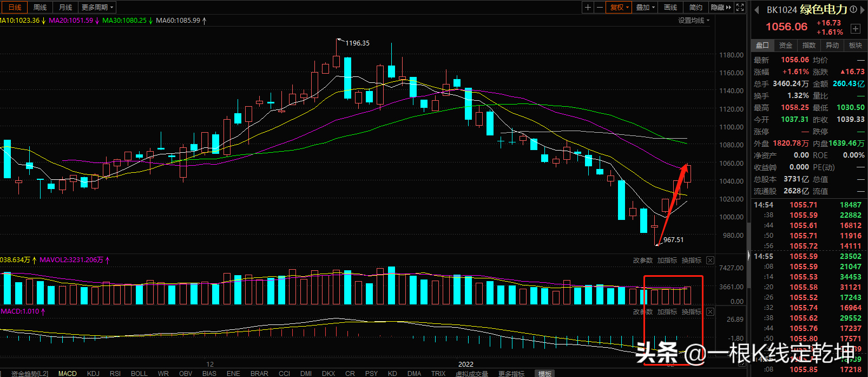Click 改参数 in volume panel
The image size is (868, 377).
(643, 261)
